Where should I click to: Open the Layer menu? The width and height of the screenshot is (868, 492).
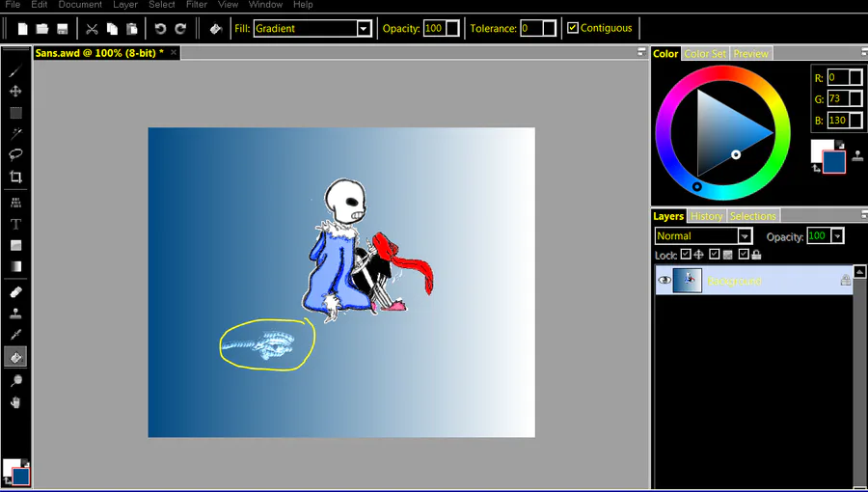coord(125,5)
